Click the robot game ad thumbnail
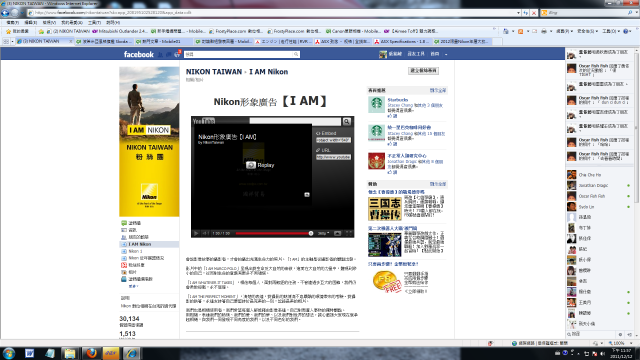 [x=384, y=244]
